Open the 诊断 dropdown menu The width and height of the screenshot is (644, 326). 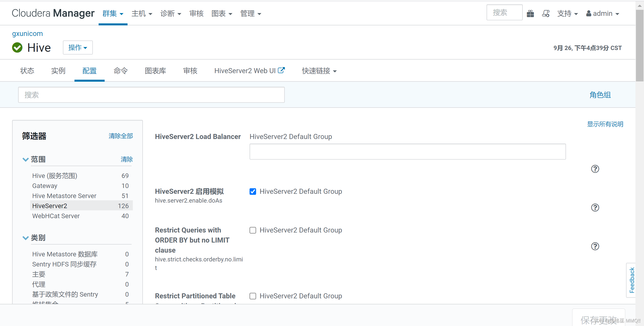[171, 14]
